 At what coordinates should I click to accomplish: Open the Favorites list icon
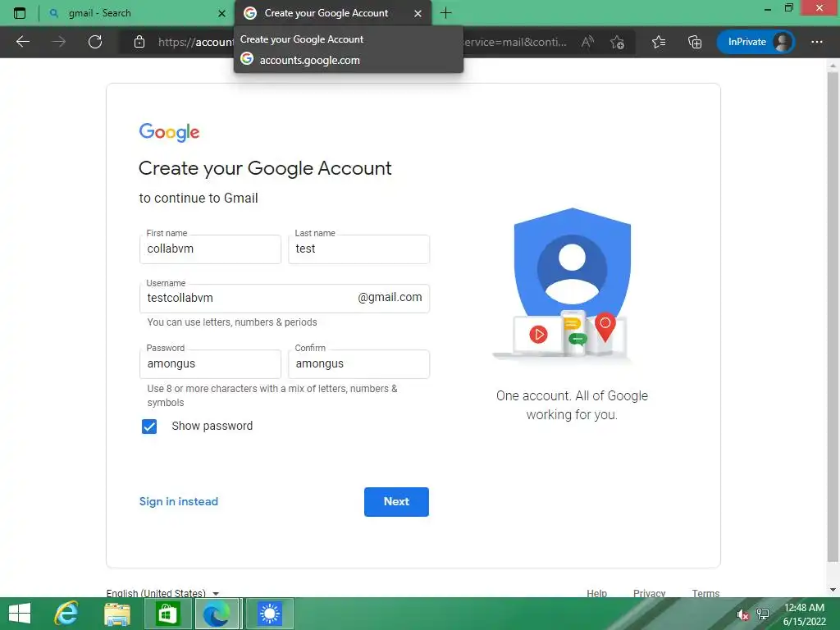659,42
